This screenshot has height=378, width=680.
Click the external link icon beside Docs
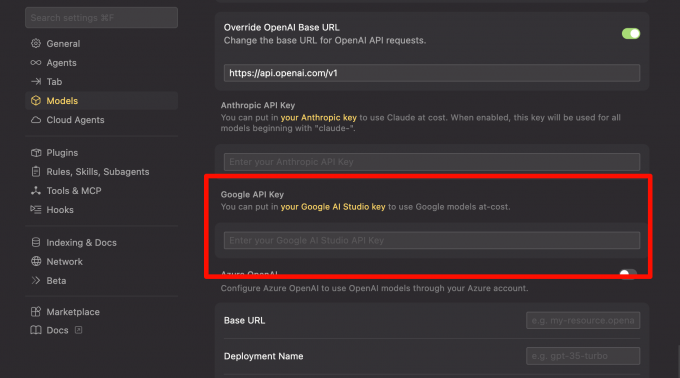(x=78, y=330)
